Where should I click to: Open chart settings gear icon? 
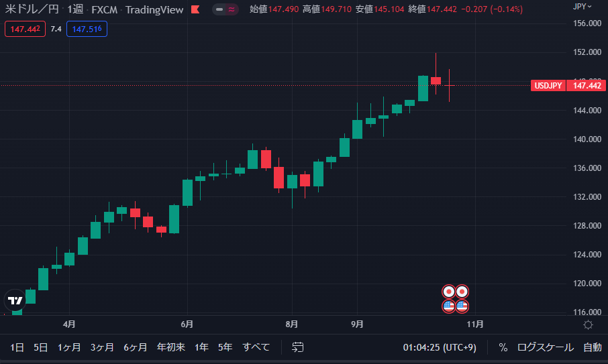pyautogui.click(x=588, y=325)
